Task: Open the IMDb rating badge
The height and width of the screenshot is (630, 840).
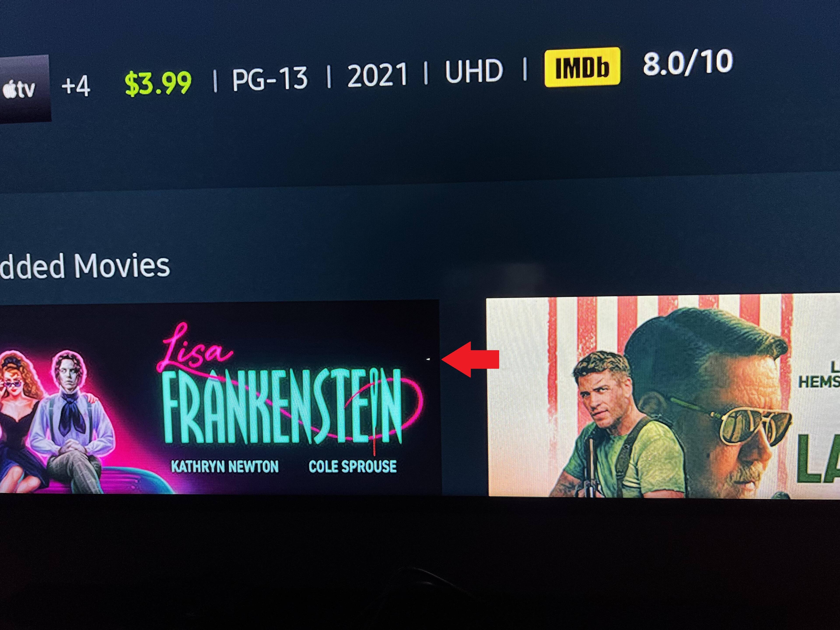Action: (x=582, y=67)
